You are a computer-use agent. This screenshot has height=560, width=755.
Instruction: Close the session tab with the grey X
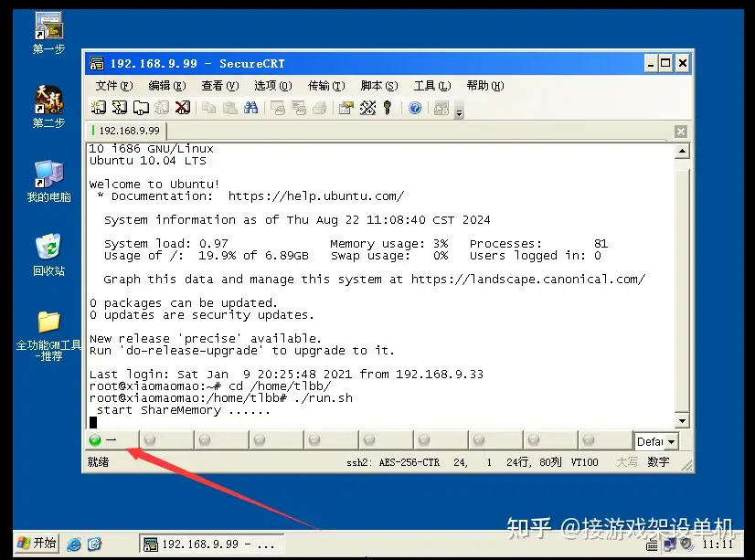680,132
